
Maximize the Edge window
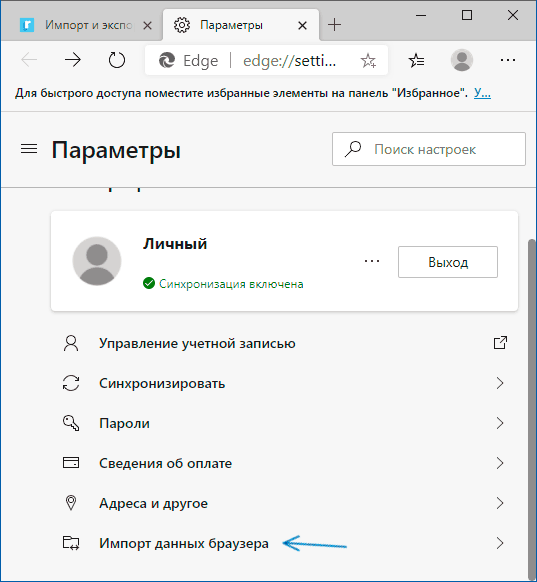[467, 15]
